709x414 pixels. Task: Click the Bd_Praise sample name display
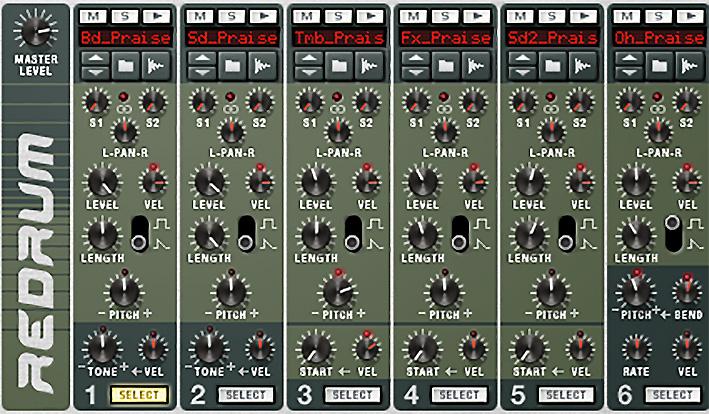coord(126,38)
